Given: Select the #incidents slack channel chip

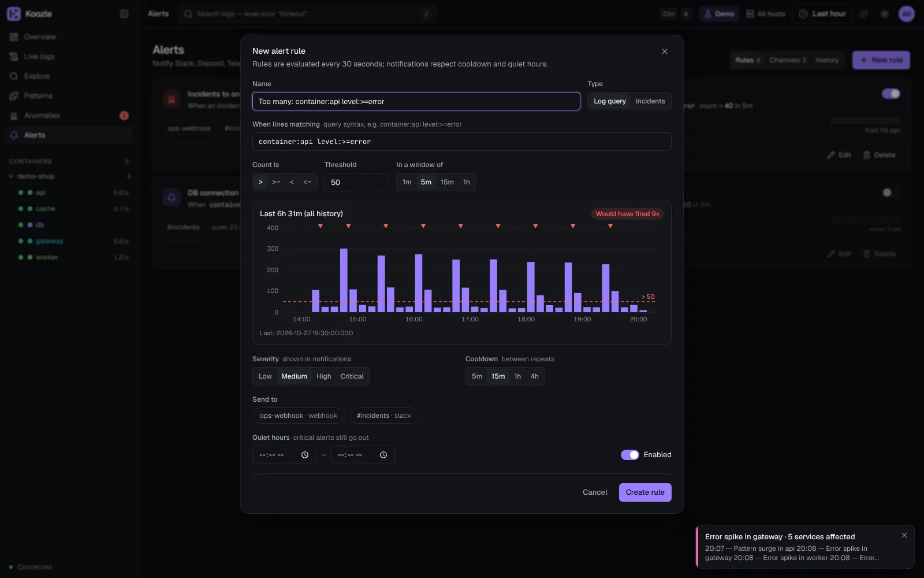Looking at the screenshot, I should 384,416.
